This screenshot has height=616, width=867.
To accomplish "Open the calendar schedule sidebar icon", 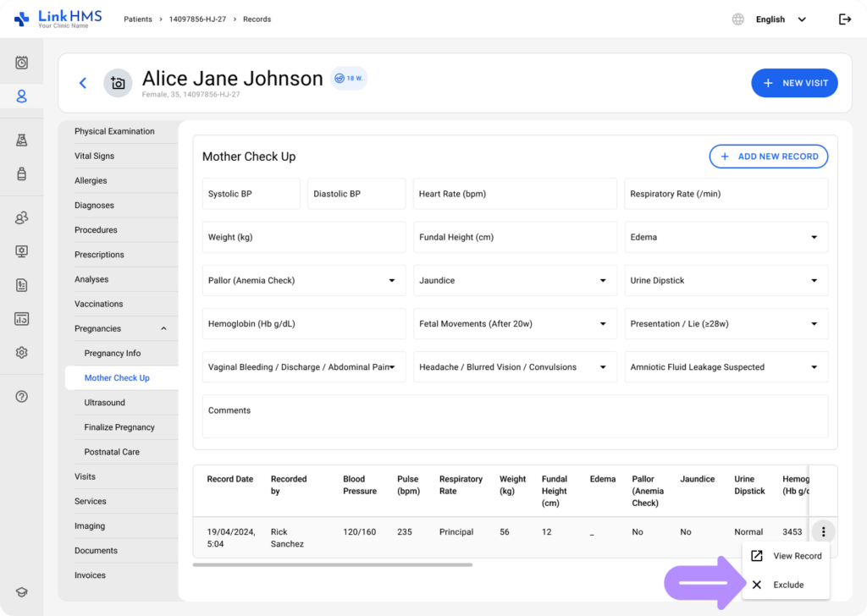I will (22, 63).
